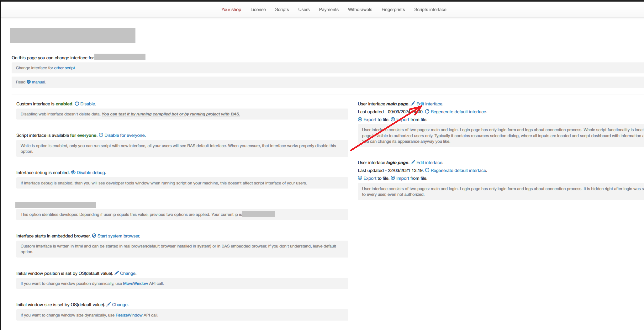Click the pencil icon for main page Edit interface
This screenshot has height=330, width=644.
tap(413, 104)
